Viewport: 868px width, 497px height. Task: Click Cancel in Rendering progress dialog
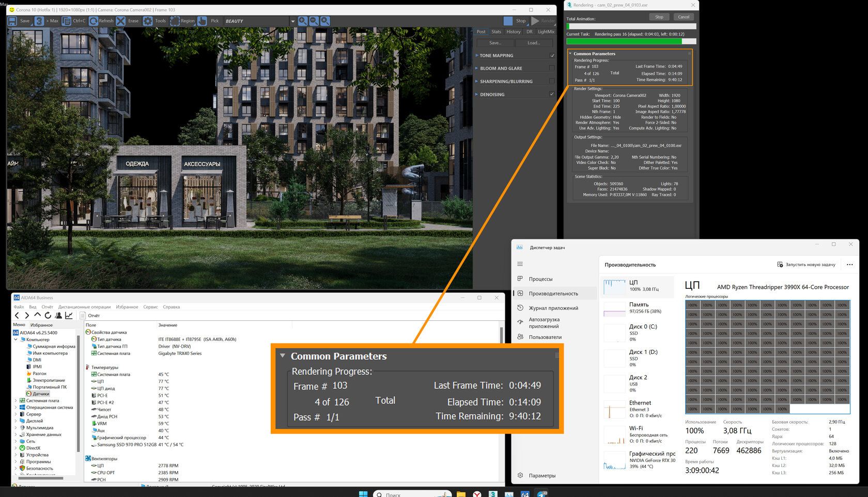pyautogui.click(x=684, y=17)
